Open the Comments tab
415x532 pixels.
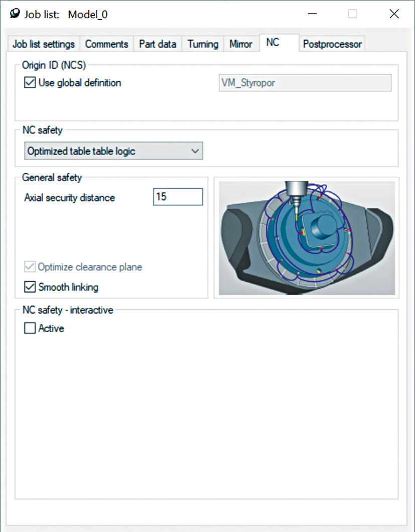pos(106,44)
